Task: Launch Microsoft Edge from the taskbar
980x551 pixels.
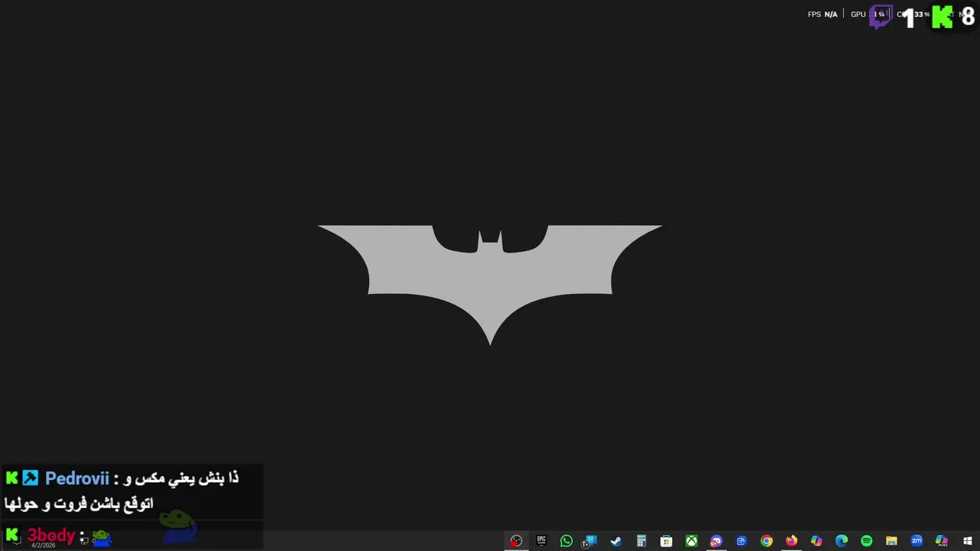Action: point(841,541)
